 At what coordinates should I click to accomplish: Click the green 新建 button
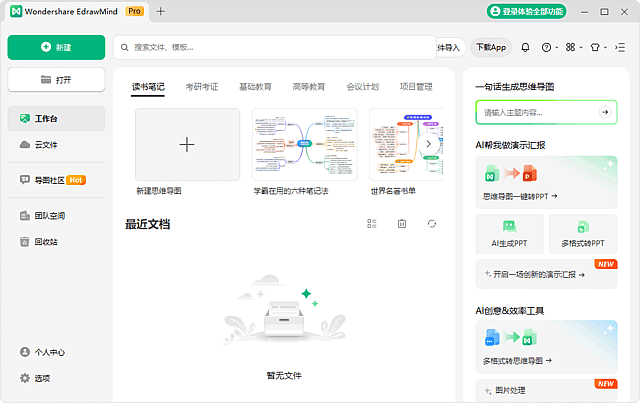click(56, 47)
